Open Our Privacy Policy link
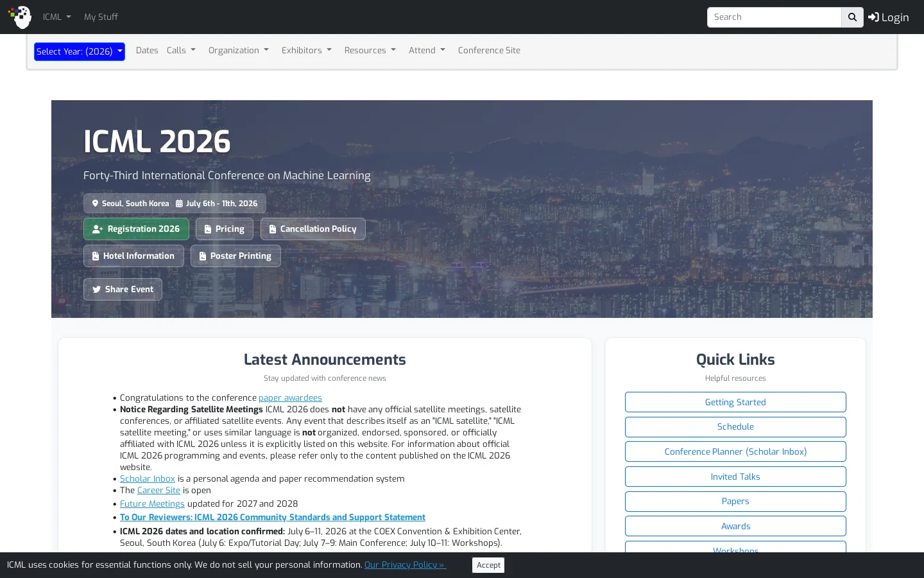Image resolution: width=924 pixels, height=578 pixels. click(405, 565)
